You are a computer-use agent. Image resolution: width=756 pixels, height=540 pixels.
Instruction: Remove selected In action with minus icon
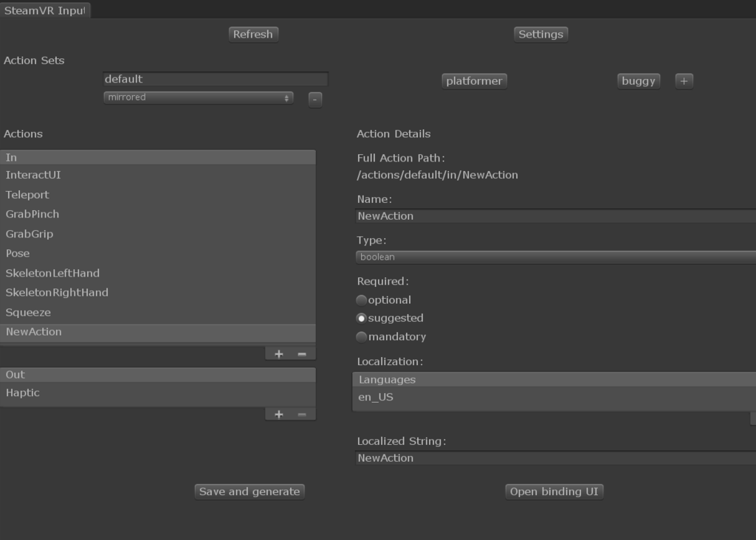[x=302, y=354]
